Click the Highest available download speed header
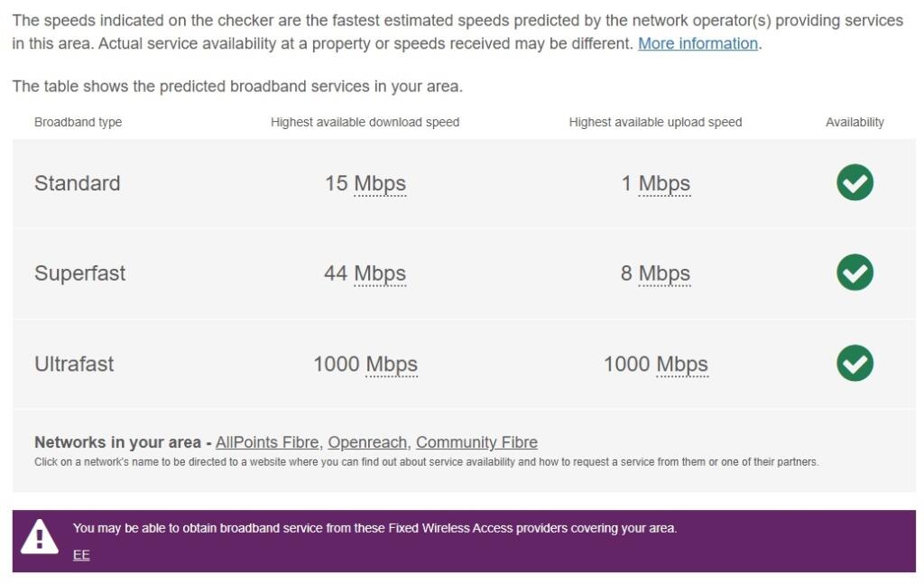Image resolution: width=924 pixels, height=584 pixels. 365,122
